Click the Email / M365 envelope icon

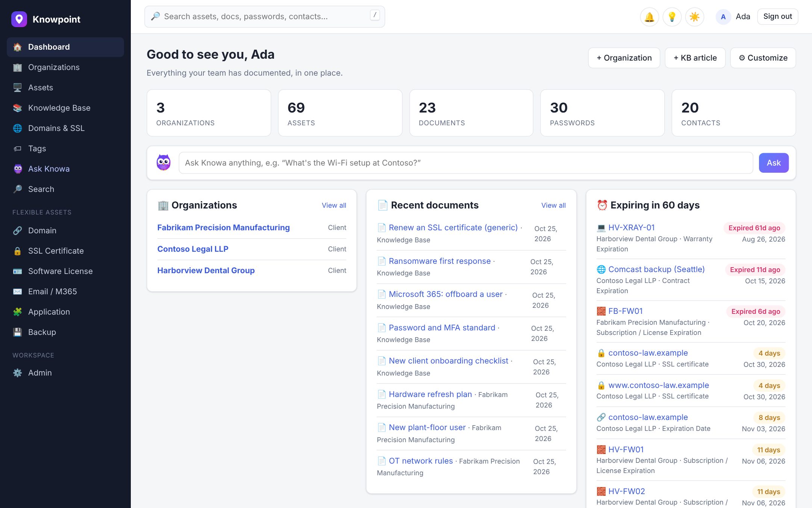click(17, 292)
